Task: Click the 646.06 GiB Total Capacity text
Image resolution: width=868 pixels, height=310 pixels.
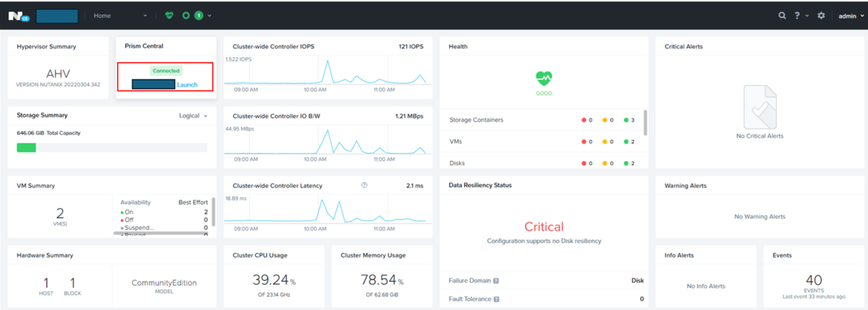Action: pyautogui.click(x=48, y=133)
